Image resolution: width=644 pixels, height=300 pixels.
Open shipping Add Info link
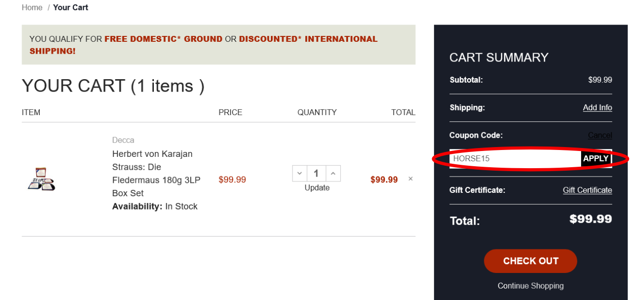click(597, 107)
